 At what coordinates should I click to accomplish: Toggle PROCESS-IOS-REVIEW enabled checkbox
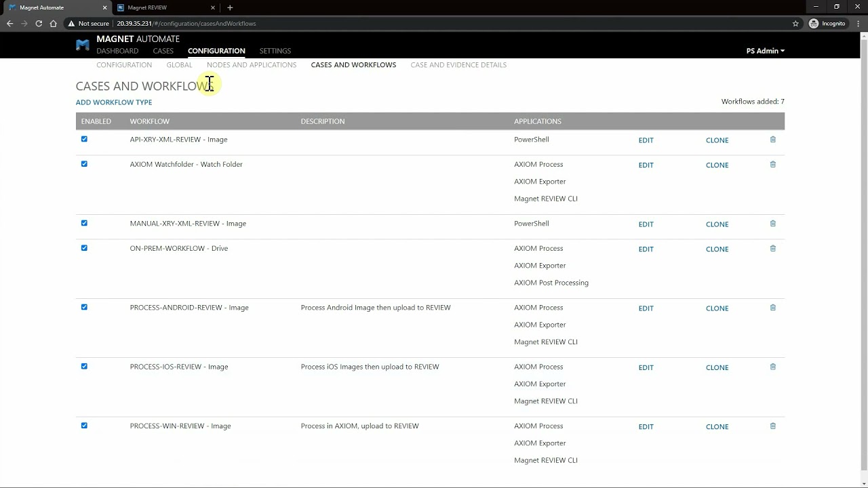(84, 366)
